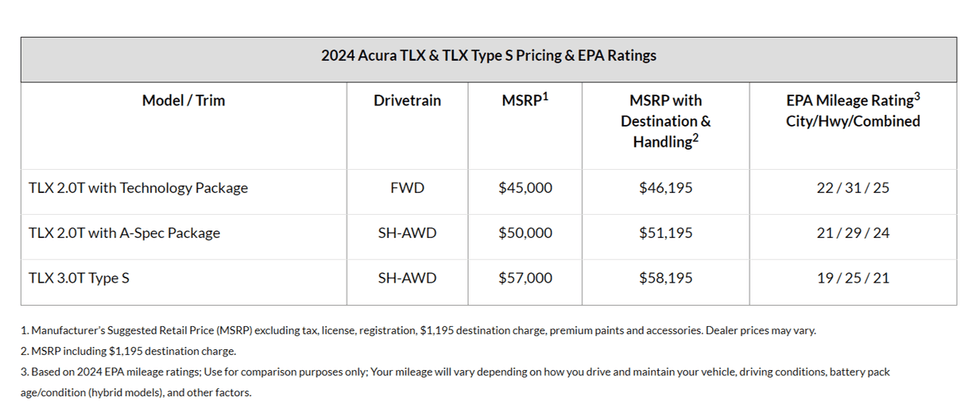Click the TLX 3.0T Type S row label

point(79,278)
